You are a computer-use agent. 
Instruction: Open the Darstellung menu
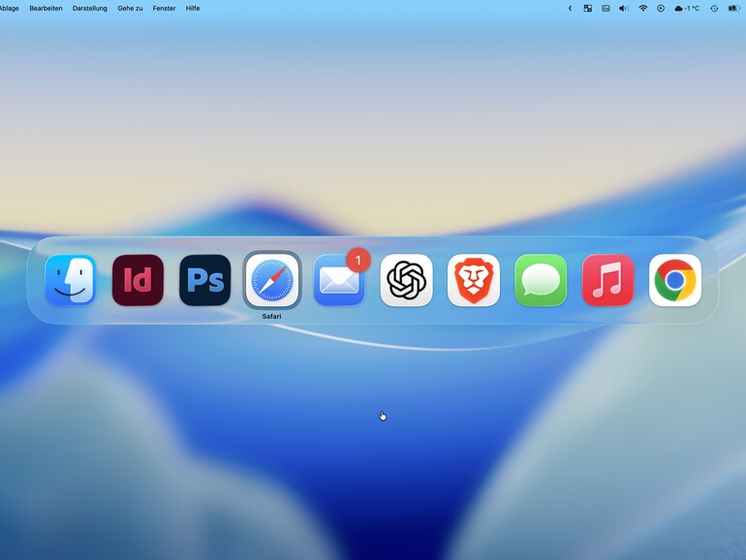click(89, 8)
